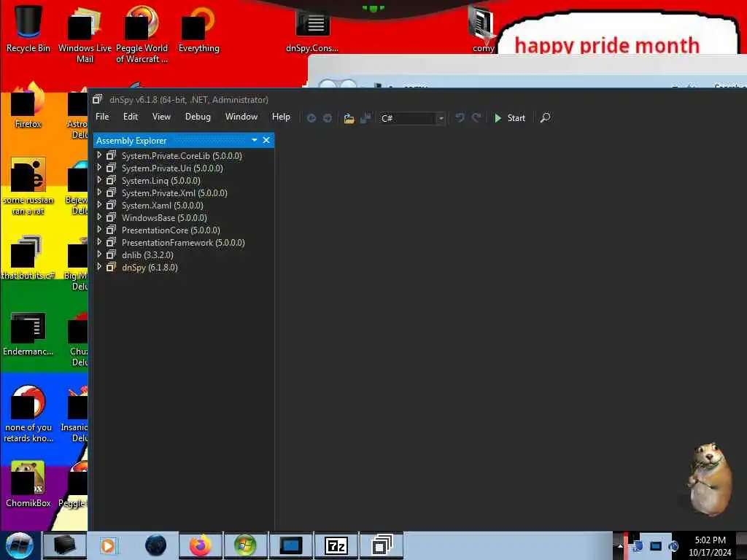The image size is (747, 560).
Task: Open the C# language dropdown
Action: [412, 118]
